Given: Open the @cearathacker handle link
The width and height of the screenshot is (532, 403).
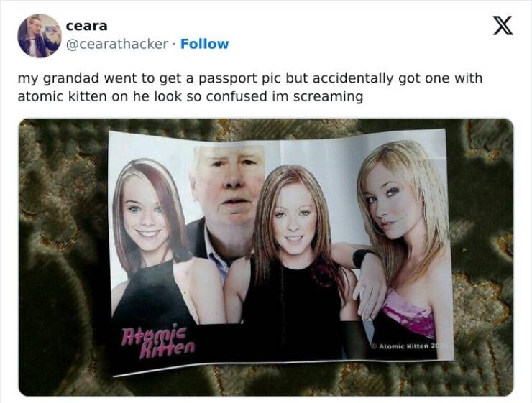Looking at the screenshot, I should click(x=116, y=44).
